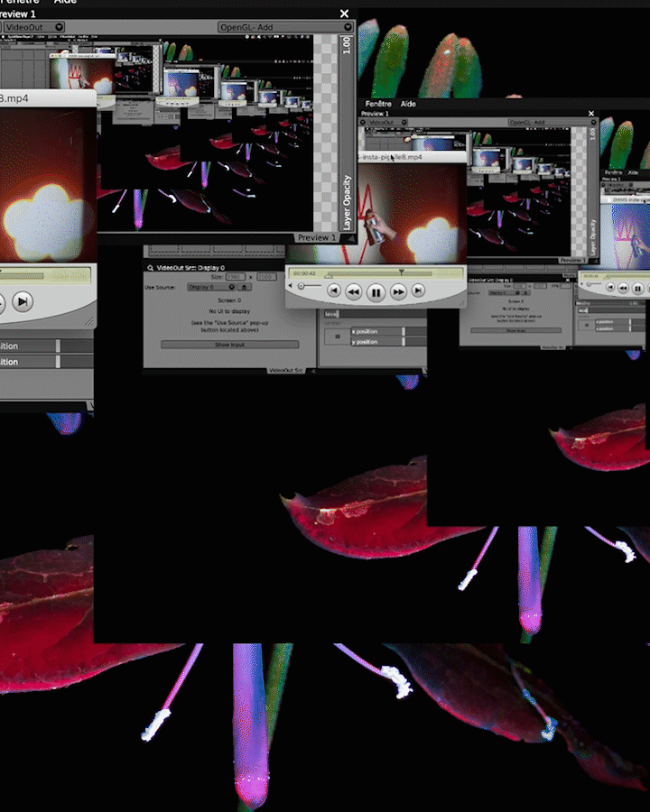Open Aide menu above the nested Preview 1
Image resolution: width=650 pixels, height=812 pixels.
point(408,104)
